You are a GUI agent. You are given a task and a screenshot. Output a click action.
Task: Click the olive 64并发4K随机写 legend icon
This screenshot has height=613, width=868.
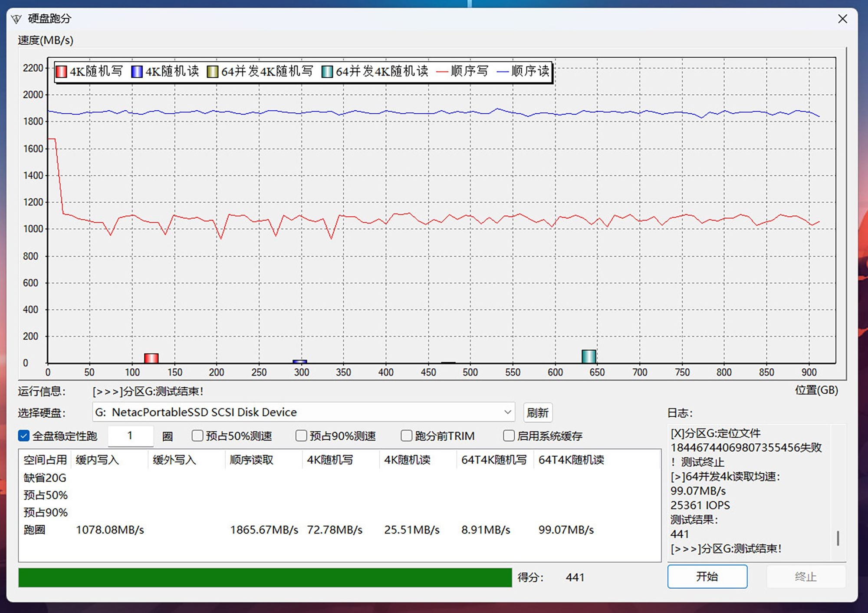[212, 72]
